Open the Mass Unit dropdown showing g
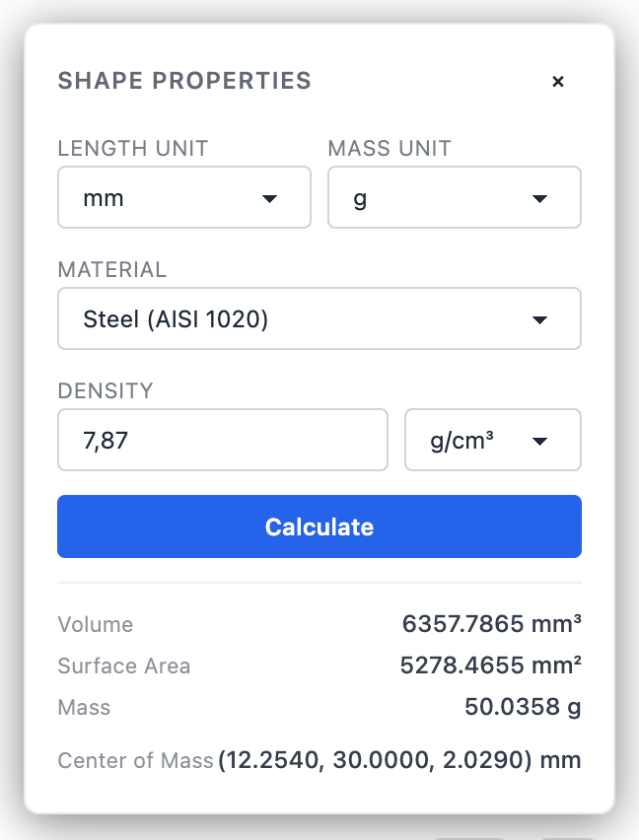This screenshot has height=840, width=639. pyautogui.click(x=455, y=198)
